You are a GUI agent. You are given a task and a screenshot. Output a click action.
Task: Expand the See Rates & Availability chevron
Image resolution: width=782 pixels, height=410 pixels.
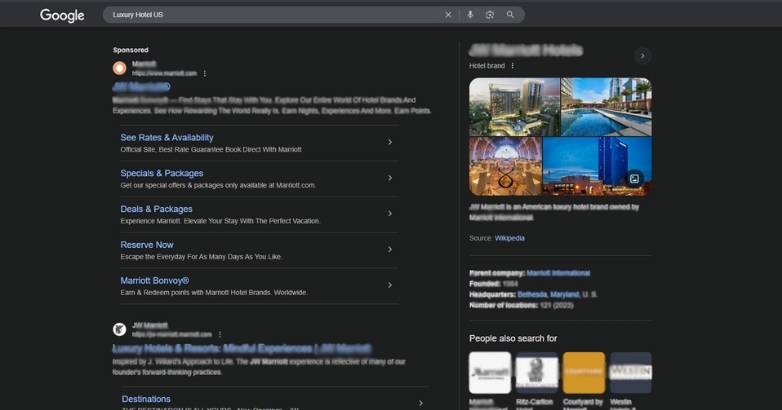(x=390, y=142)
